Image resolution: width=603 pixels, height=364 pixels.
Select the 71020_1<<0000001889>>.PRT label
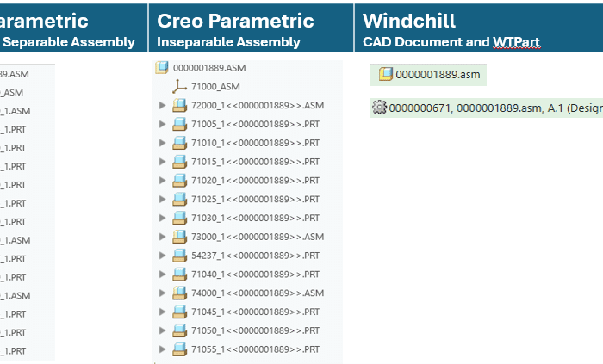255,181
